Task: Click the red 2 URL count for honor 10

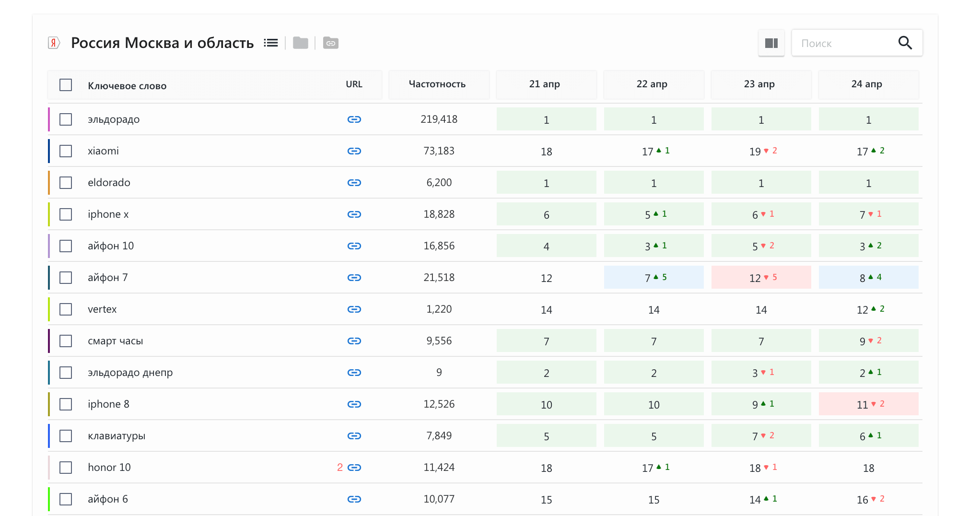Action: pos(340,468)
